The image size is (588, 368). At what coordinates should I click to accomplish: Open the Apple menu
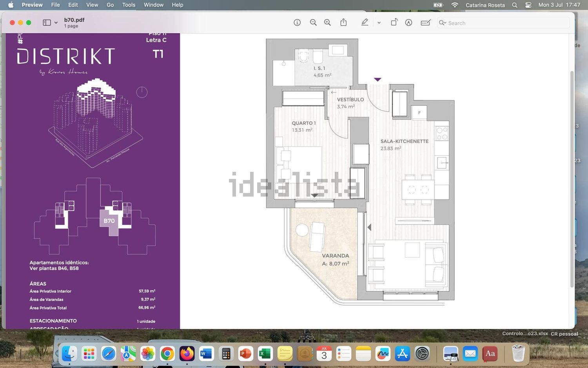[11, 5]
